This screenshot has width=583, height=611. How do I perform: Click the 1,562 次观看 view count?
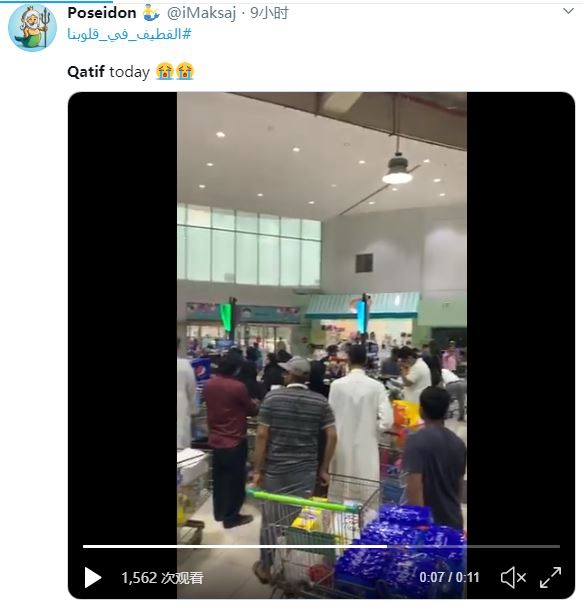[x=162, y=577]
